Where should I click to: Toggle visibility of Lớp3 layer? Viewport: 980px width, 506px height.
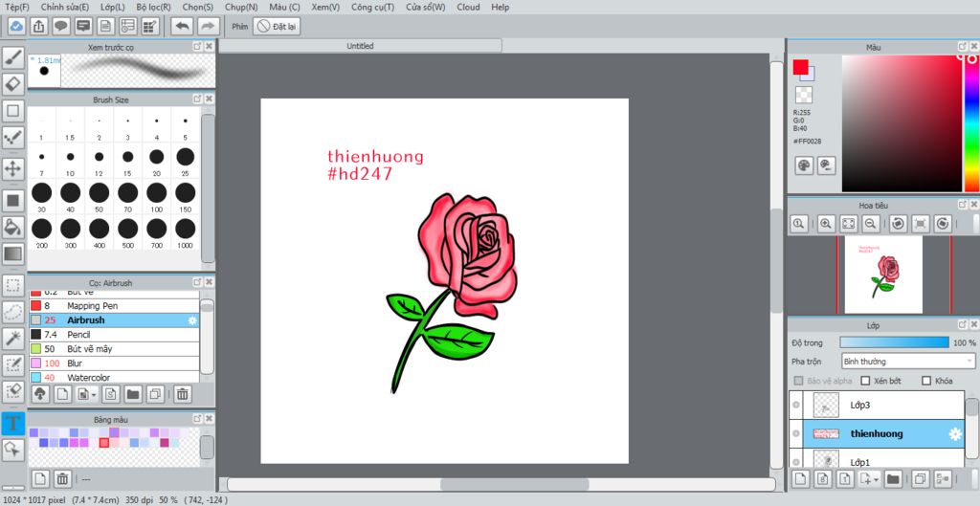pos(795,405)
